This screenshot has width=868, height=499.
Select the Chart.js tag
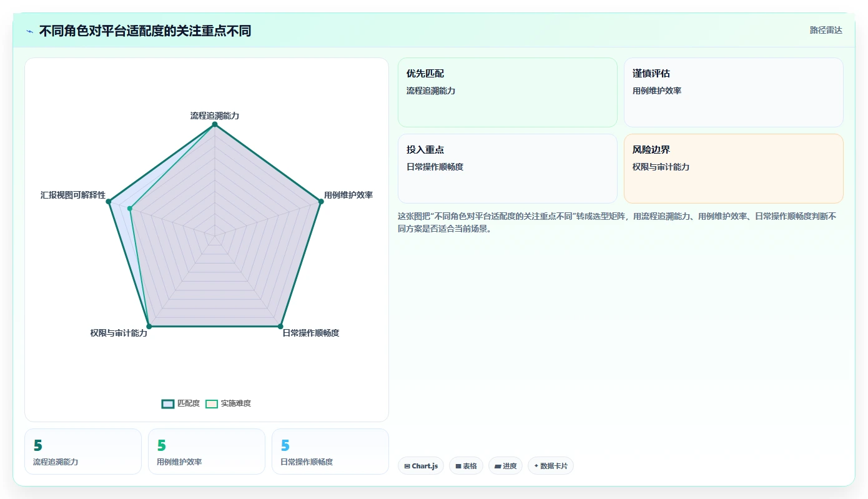coord(421,466)
